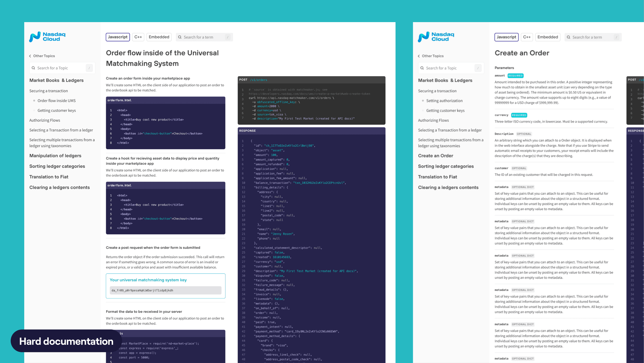The height and width of the screenshot is (363, 644).
Task: Open Authorizing Flows in the left sidebar
Action: (x=45, y=120)
